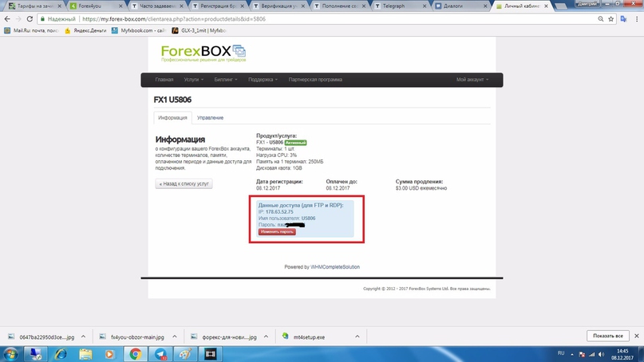Open Партнерская программа menu item

315,80
